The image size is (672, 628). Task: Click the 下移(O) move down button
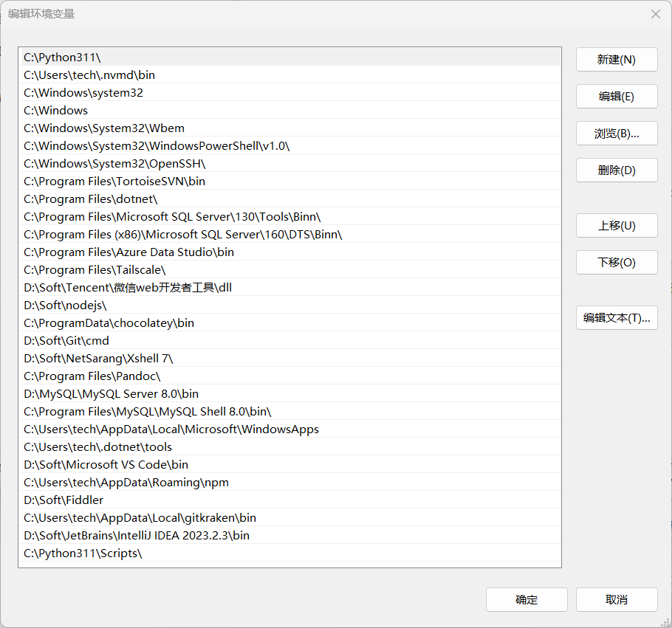coord(617,262)
